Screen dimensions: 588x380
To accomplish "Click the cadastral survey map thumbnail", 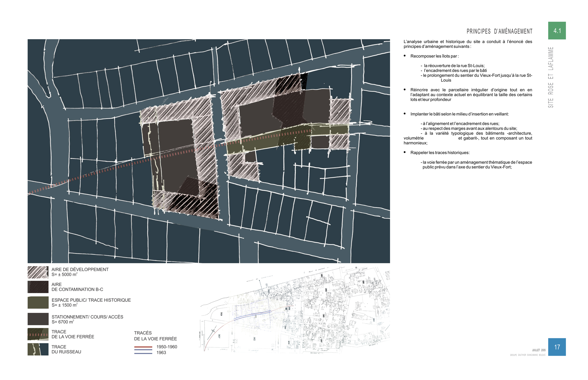I will point(295,310).
